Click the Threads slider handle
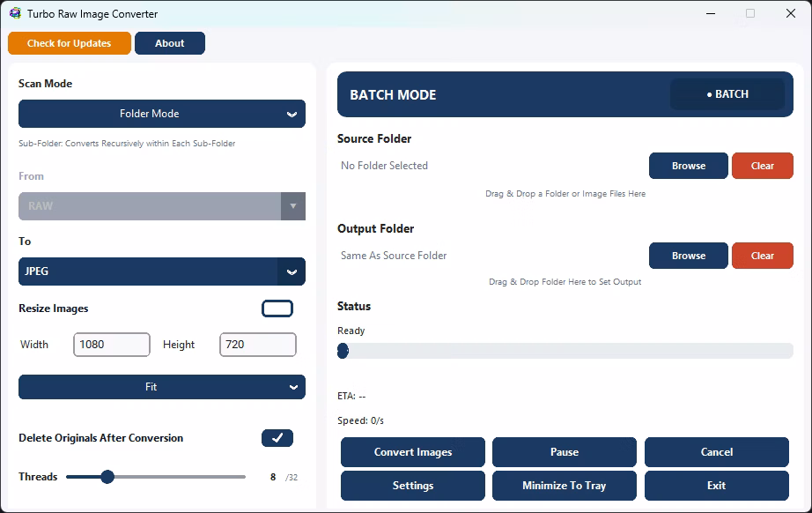 coord(107,477)
